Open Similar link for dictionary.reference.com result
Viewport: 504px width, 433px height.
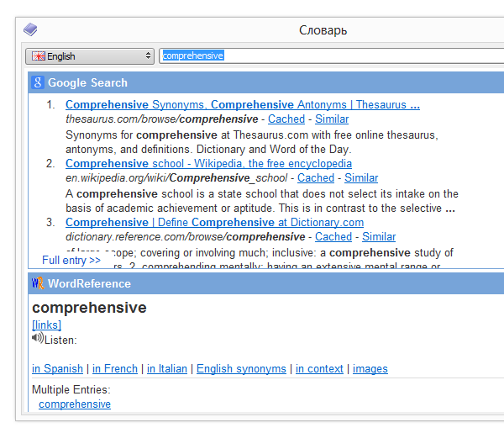379,237
